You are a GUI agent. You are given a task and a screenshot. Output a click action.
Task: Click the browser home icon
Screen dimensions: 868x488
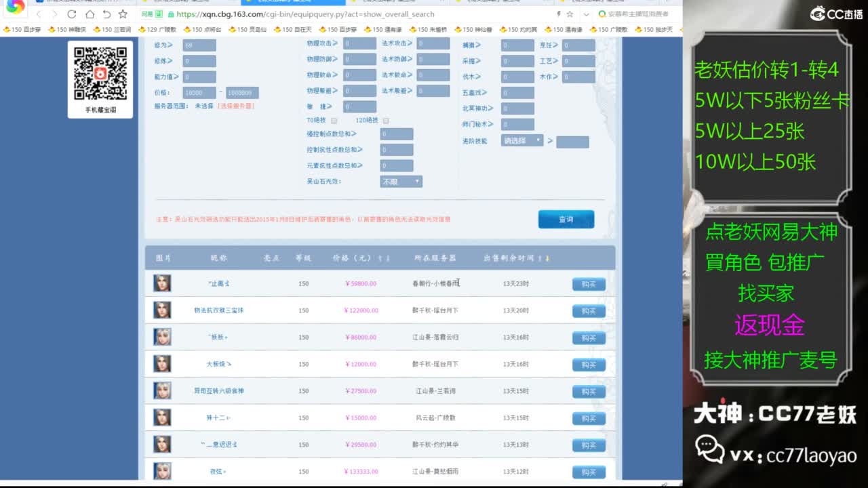click(x=90, y=14)
